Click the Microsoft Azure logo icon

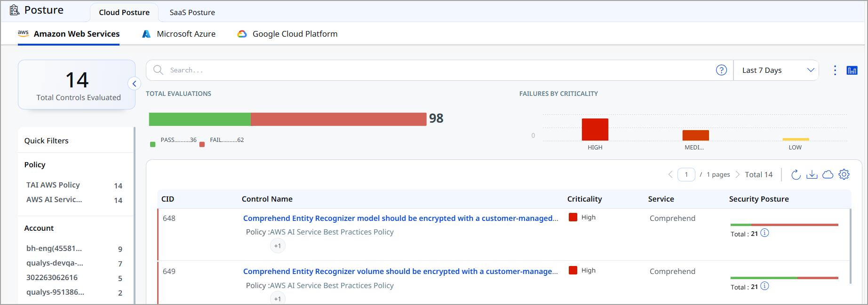coord(147,34)
